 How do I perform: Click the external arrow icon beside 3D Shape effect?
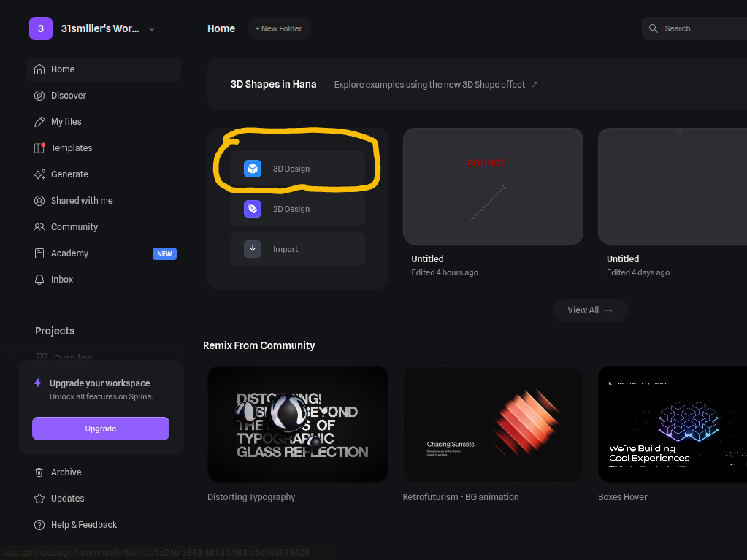click(x=535, y=84)
